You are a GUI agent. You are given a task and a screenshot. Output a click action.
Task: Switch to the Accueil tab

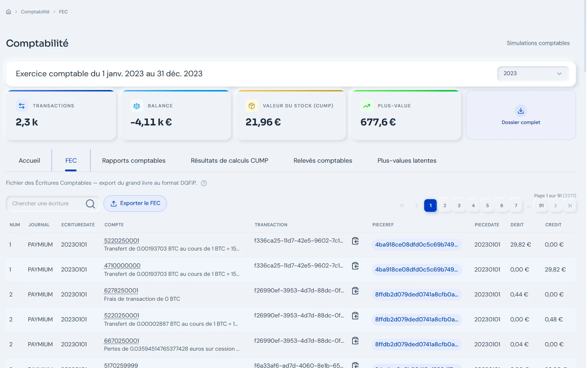(29, 161)
